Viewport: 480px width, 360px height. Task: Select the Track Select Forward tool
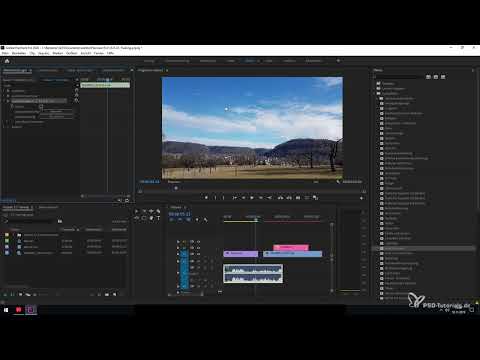[x=144, y=211]
